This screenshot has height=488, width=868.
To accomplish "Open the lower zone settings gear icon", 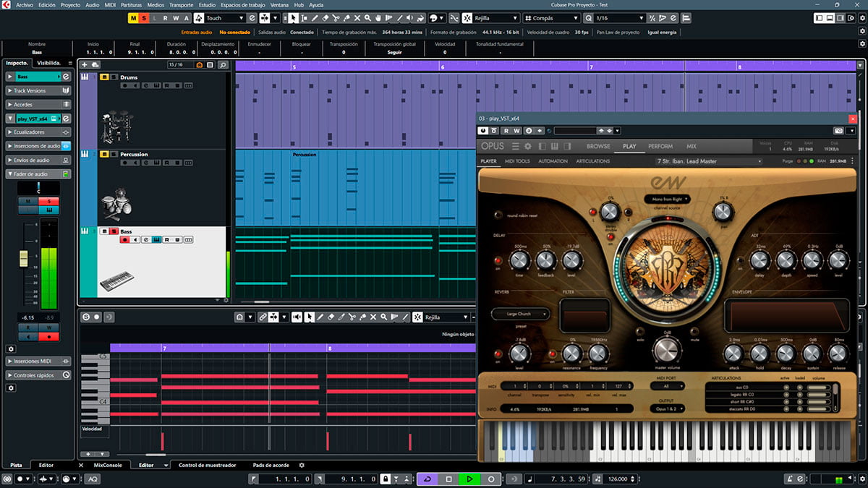I will click(x=302, y=465).
